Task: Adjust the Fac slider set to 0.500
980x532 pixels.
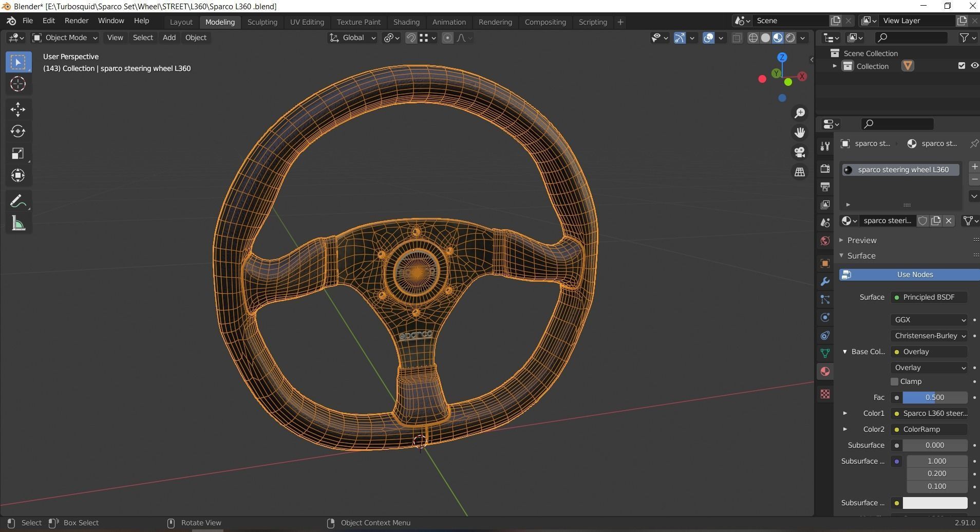Action: [x=934, y=397]
